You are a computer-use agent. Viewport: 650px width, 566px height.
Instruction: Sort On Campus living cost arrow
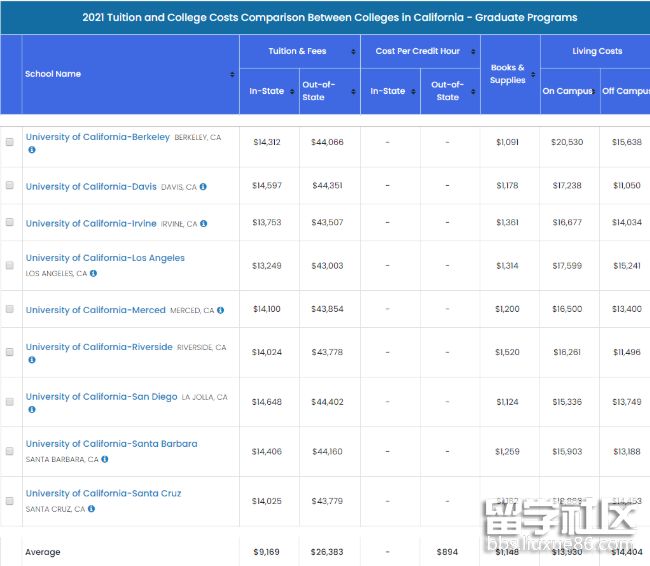(x=594, y=92)
